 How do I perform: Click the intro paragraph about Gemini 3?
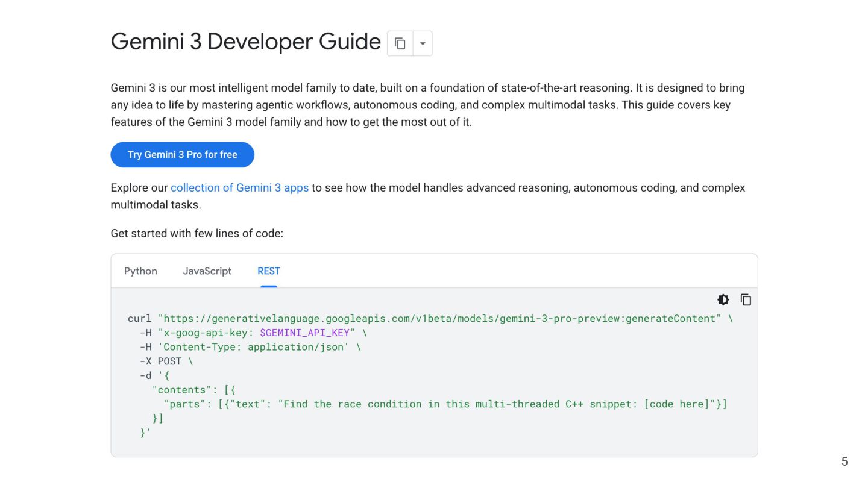427,105
